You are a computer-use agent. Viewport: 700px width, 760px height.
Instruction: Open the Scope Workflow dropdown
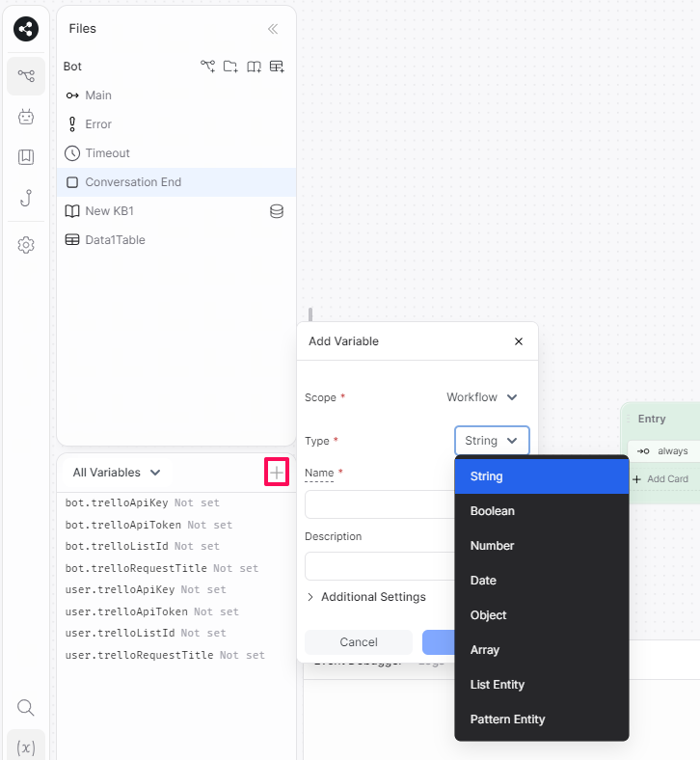tap(482, 397)
